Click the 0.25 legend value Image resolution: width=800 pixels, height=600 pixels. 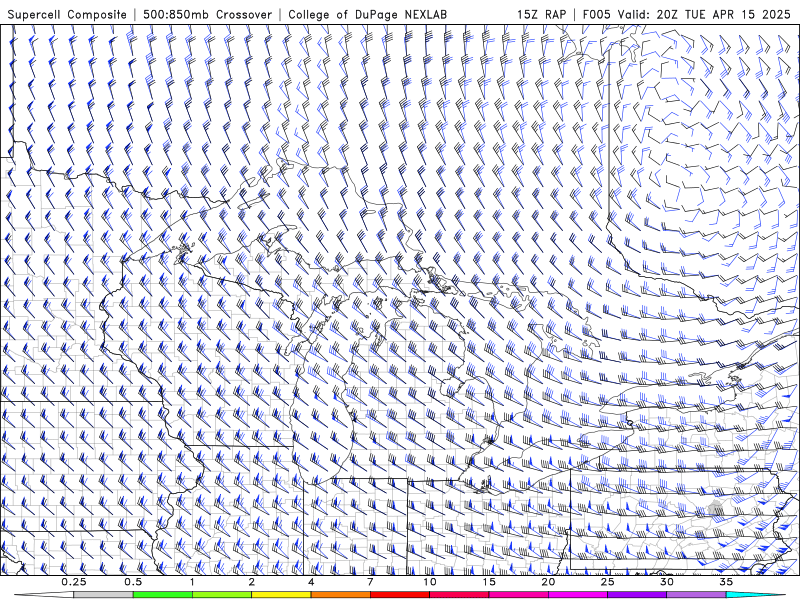[74, 582]
